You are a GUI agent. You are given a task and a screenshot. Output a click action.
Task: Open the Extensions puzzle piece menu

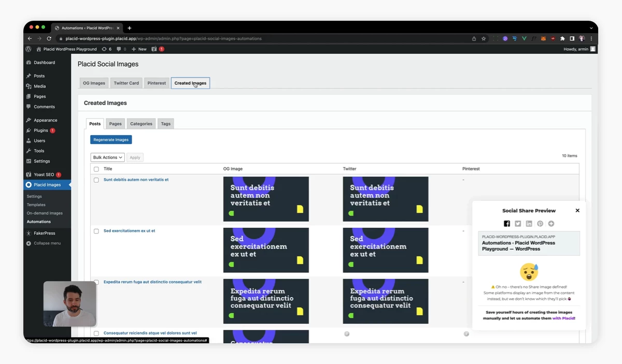(562, 38)
